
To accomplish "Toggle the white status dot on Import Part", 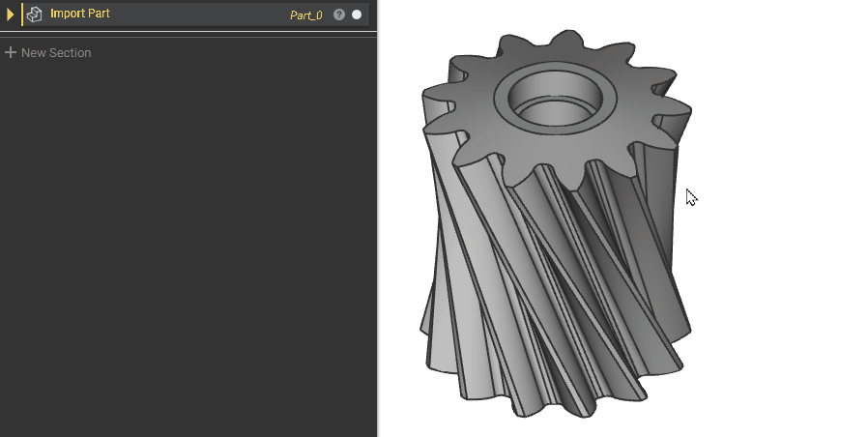I will click(x=357, y=15).
